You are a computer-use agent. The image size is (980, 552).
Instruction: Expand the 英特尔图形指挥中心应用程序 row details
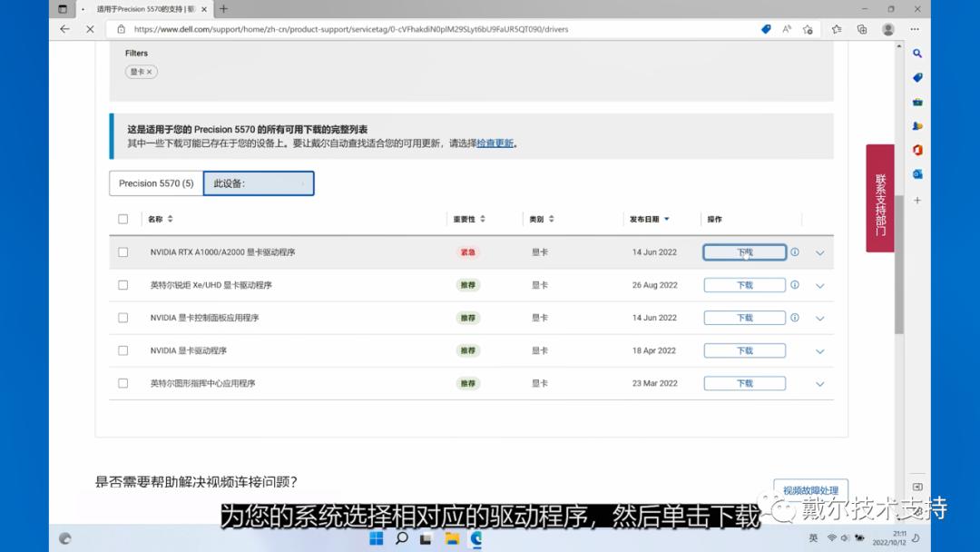tap(819, 383)
